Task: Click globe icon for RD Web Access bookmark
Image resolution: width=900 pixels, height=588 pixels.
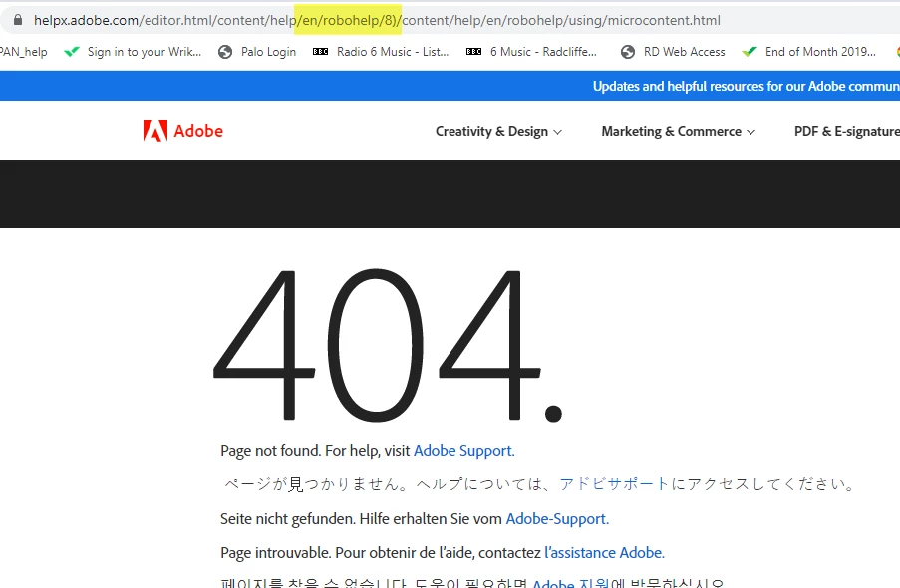Action: pos(628,52)
